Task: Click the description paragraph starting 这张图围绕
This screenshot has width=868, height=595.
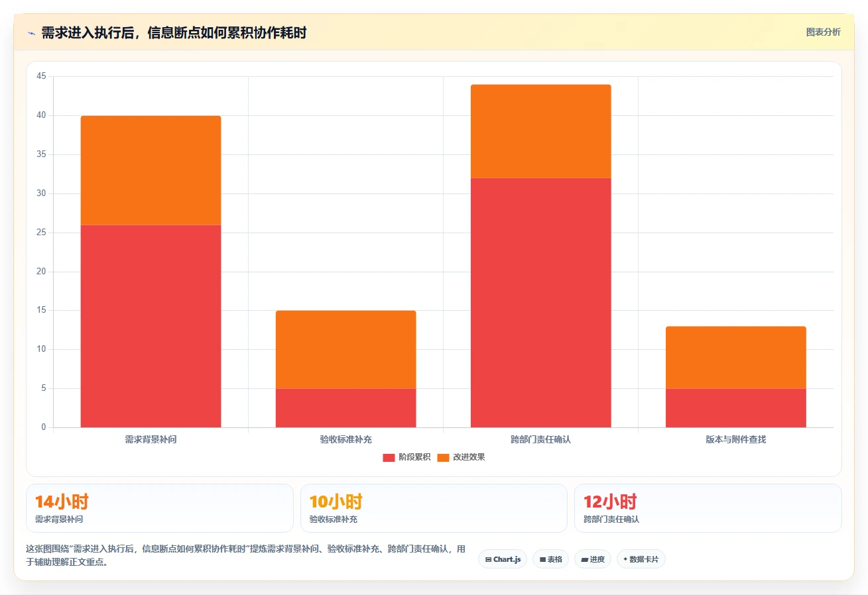Action: click(x=246, y=555)
